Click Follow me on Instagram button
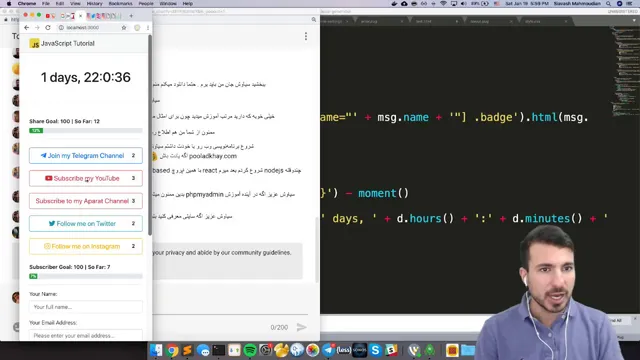640x360 pixels. click(86, 247)
